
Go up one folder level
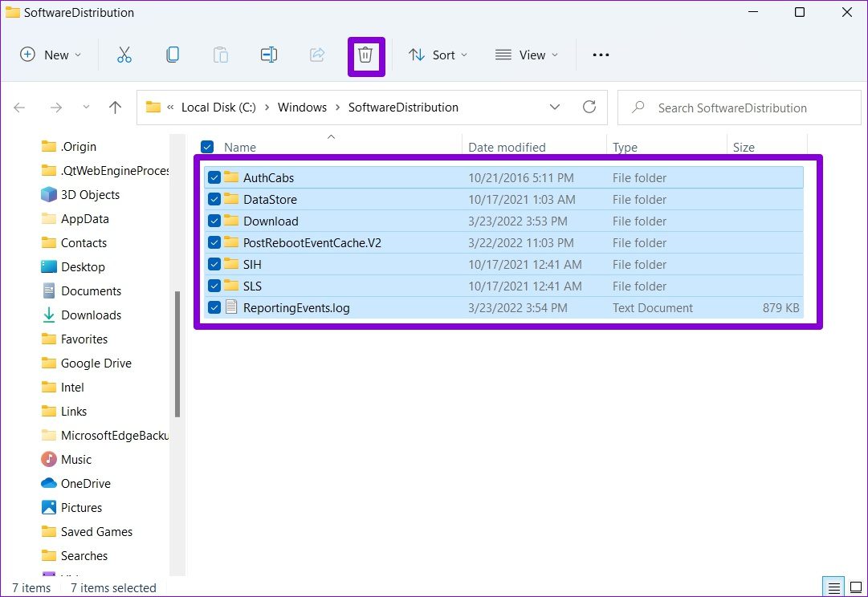click(115, 108)
